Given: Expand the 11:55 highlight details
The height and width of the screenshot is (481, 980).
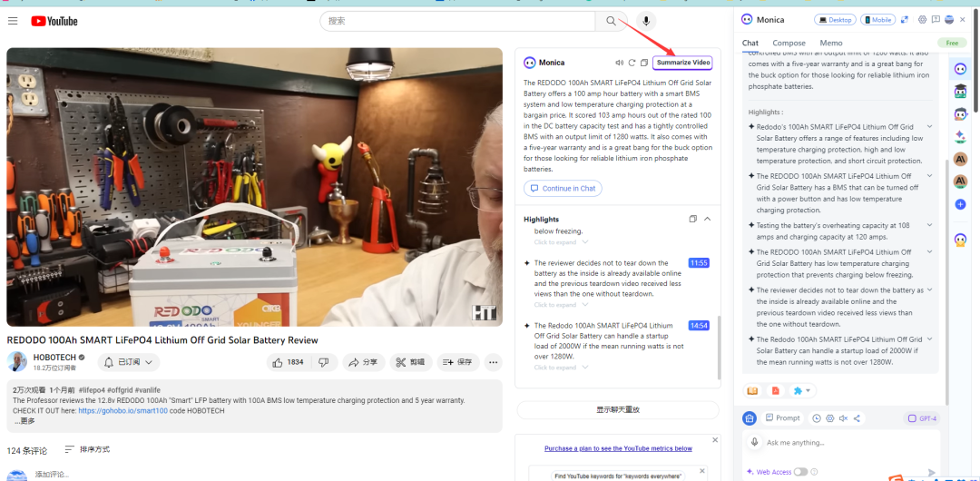Looking at the screenshot, I should 561,305.
